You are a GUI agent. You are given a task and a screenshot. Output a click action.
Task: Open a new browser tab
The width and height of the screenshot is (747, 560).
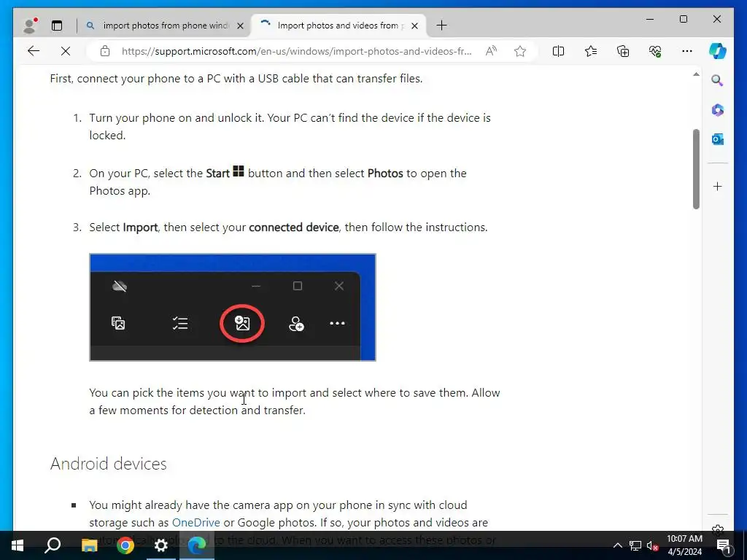(441, 26)
